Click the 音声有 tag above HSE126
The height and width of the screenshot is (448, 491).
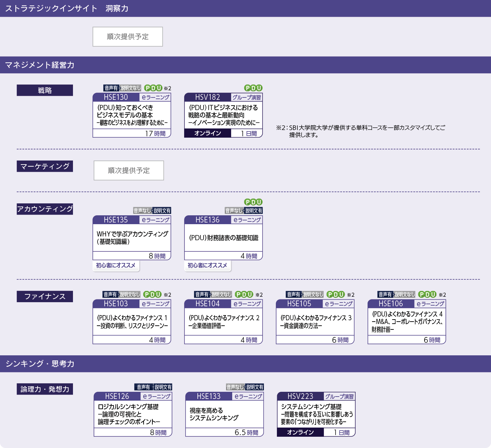[x=144, y=387]
